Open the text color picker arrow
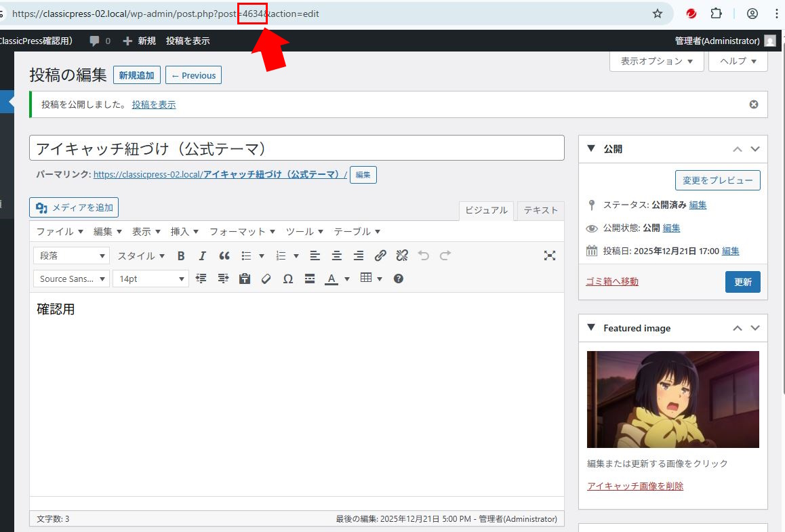The width and height of the screenshot is (785, 532). click(347, 279)
